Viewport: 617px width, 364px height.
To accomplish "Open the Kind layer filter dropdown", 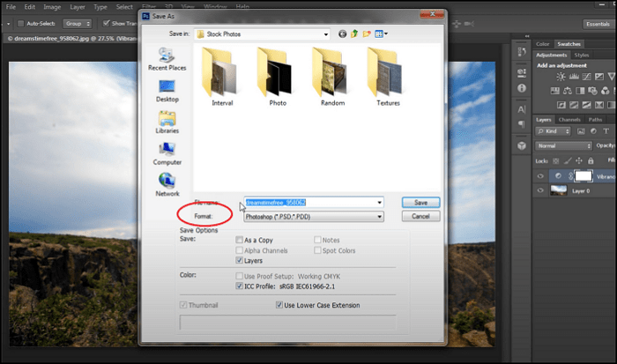I will coord(553,131).
